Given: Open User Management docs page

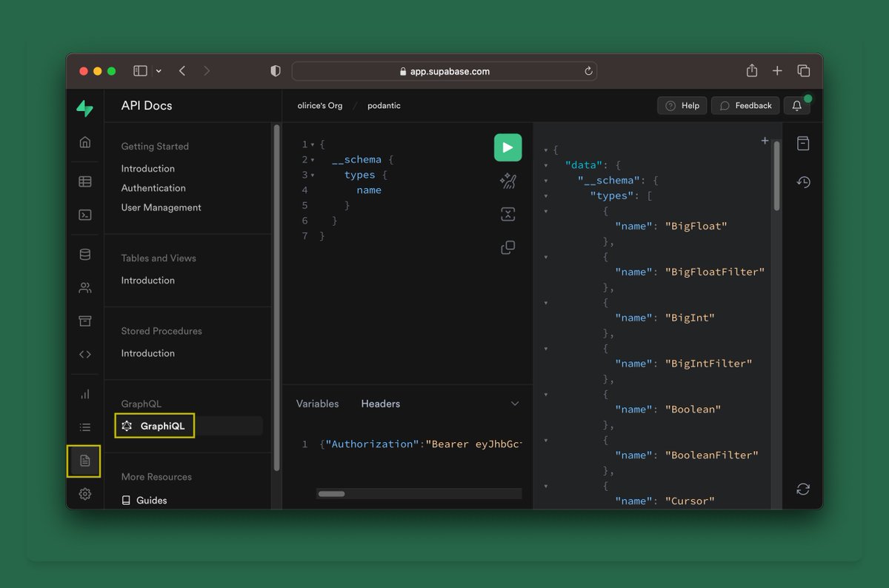Looking at the screenshot, I should tap(161, 207).
